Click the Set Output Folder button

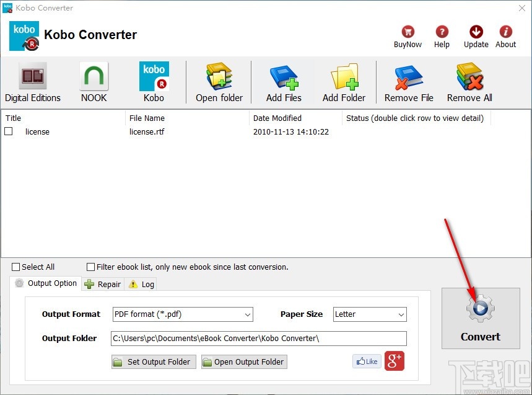pos(154,362)
